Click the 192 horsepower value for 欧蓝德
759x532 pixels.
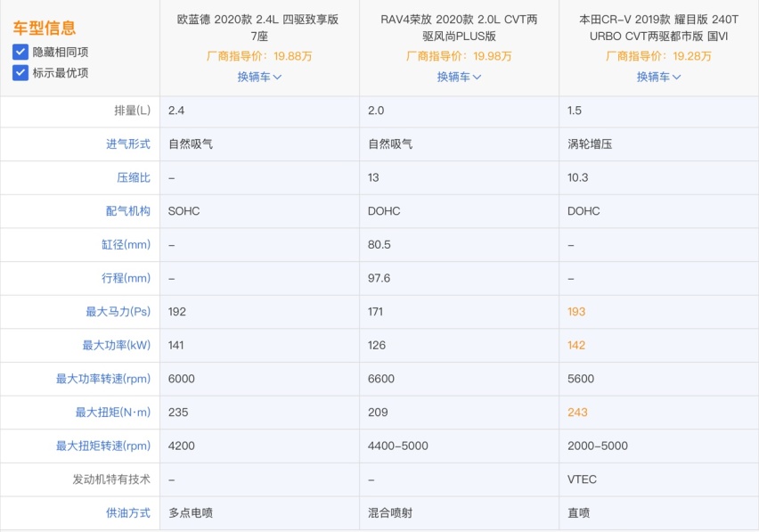pyautogui.click(x=176, y=312)
